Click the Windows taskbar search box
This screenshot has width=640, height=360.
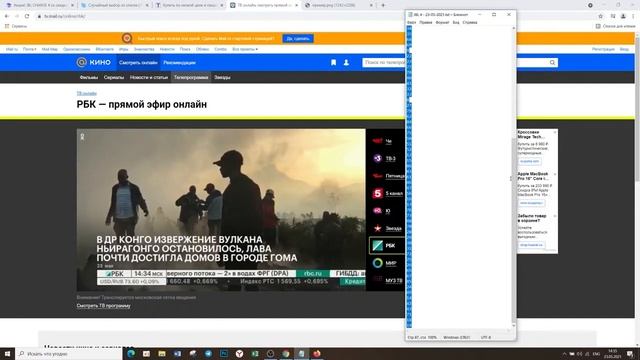pyautogui.click(x=69, y=353)
